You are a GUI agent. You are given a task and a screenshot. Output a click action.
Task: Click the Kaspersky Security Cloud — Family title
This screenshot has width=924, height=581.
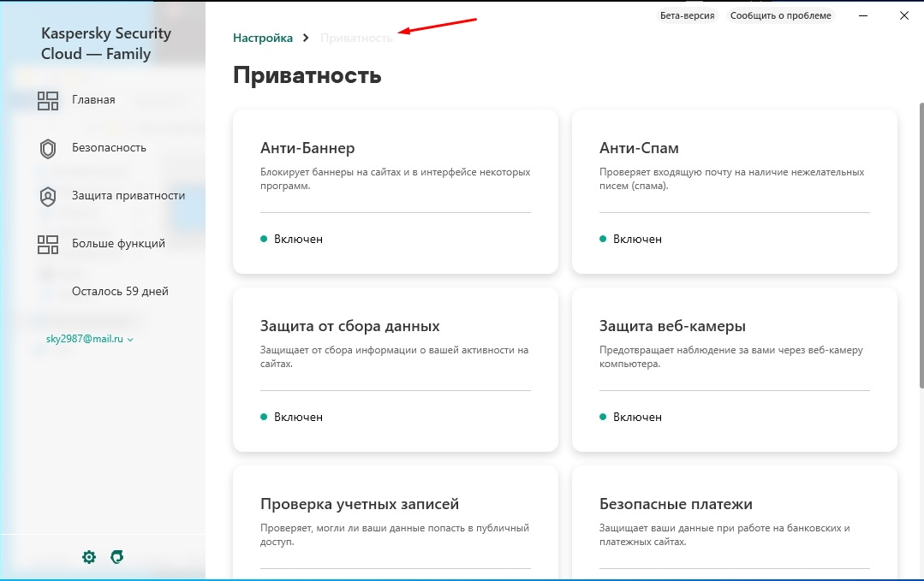(106, 44)
